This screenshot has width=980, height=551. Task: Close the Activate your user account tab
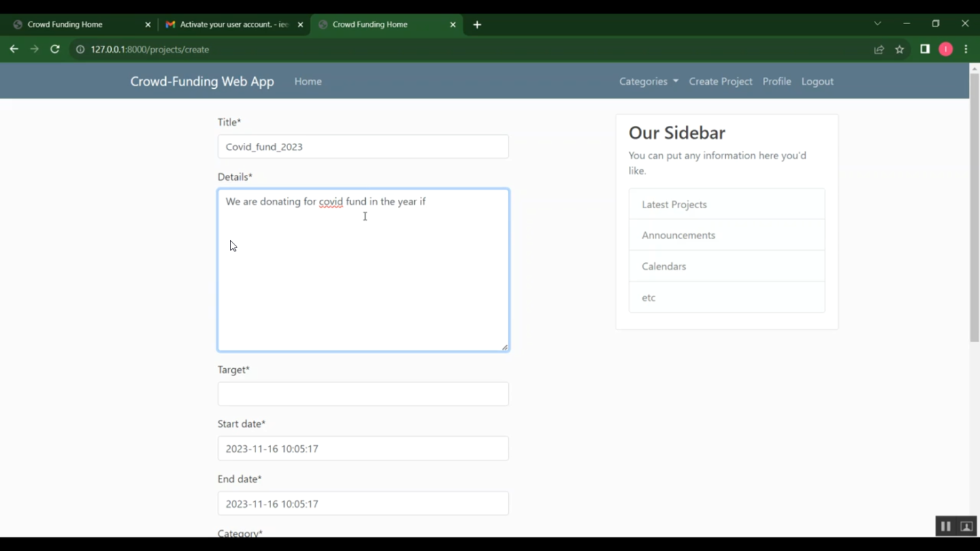coord(301,25)
